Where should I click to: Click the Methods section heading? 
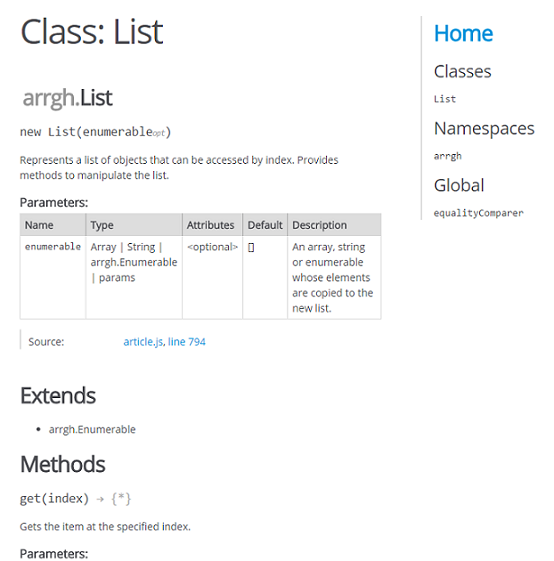point(63,464)
